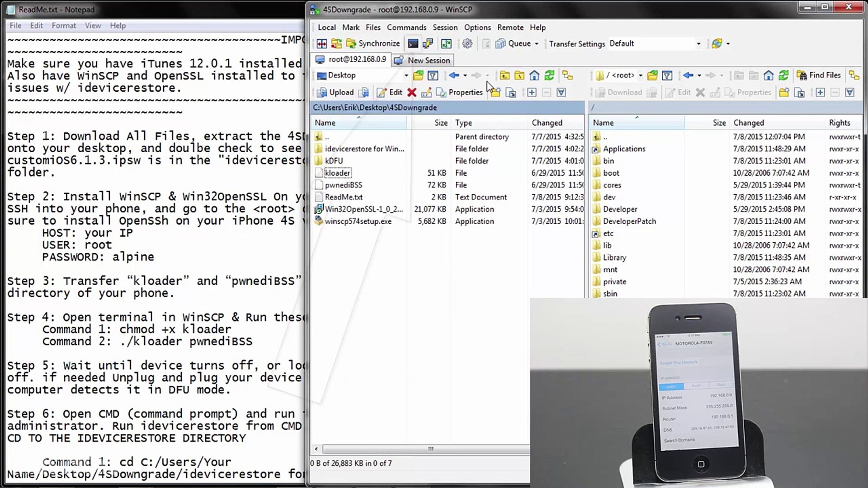Open local parent directory folder icon
Screen dimensions: 868x488
point(505,75)
